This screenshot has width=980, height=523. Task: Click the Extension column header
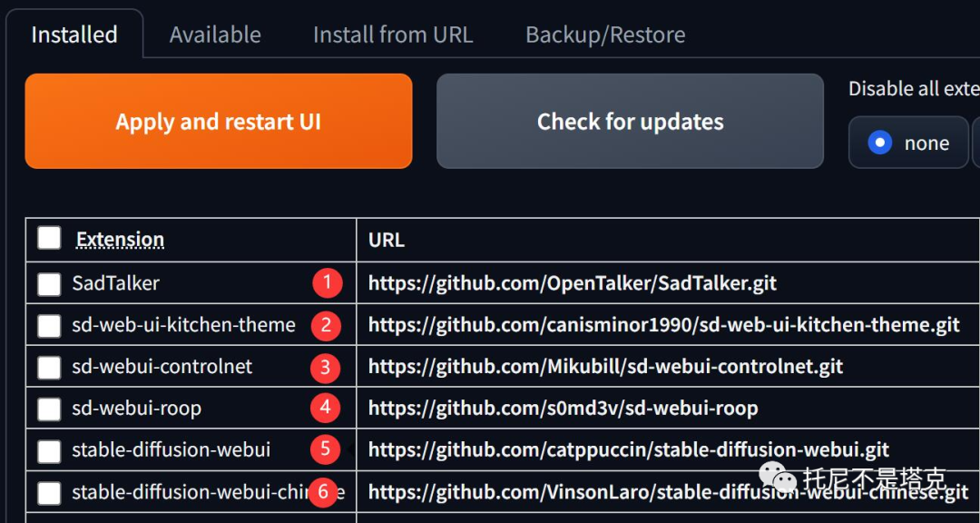coord(120,240)
